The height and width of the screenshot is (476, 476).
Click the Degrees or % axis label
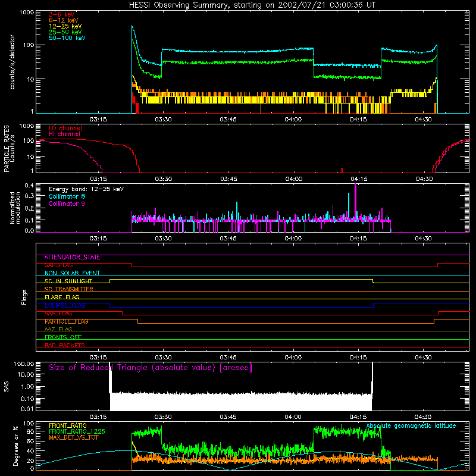(15, 446)
